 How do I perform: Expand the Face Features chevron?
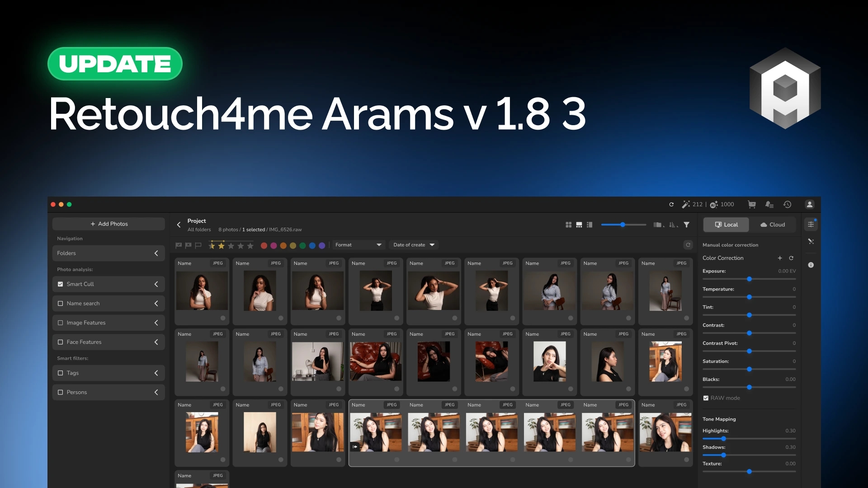(156, 342)
